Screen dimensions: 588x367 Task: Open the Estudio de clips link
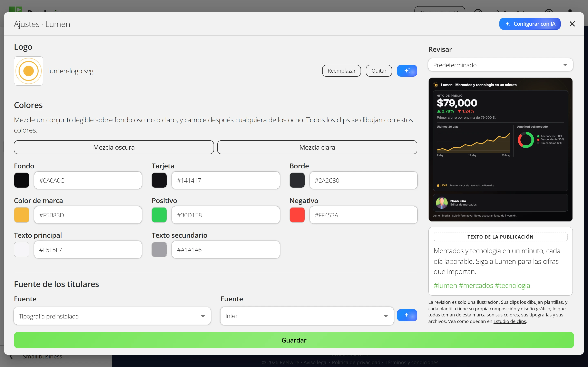coord(510,321)
